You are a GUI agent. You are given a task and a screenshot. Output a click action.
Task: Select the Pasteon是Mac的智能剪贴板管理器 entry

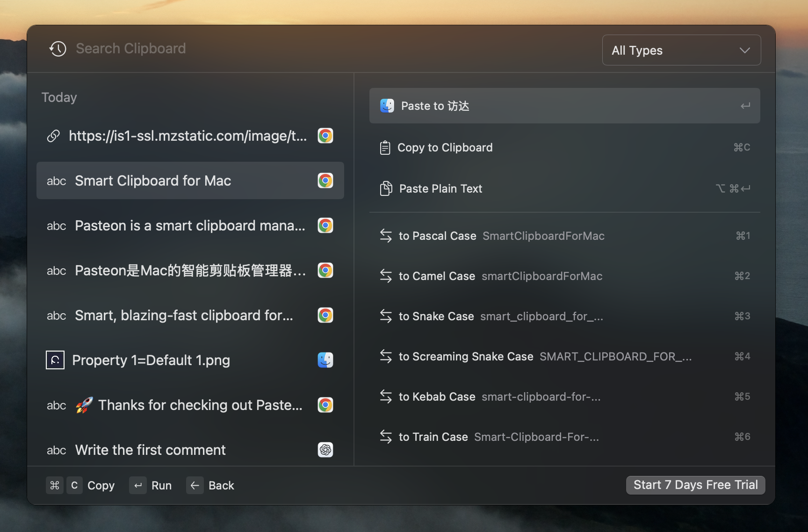190,270
